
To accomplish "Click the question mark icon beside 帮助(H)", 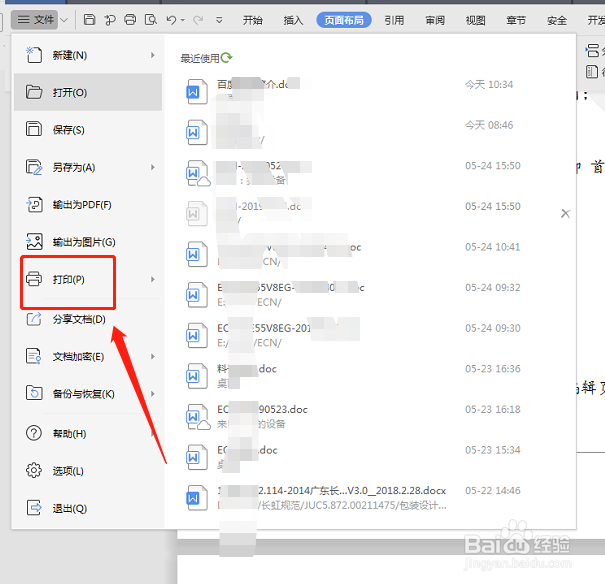I will (34, 433).
